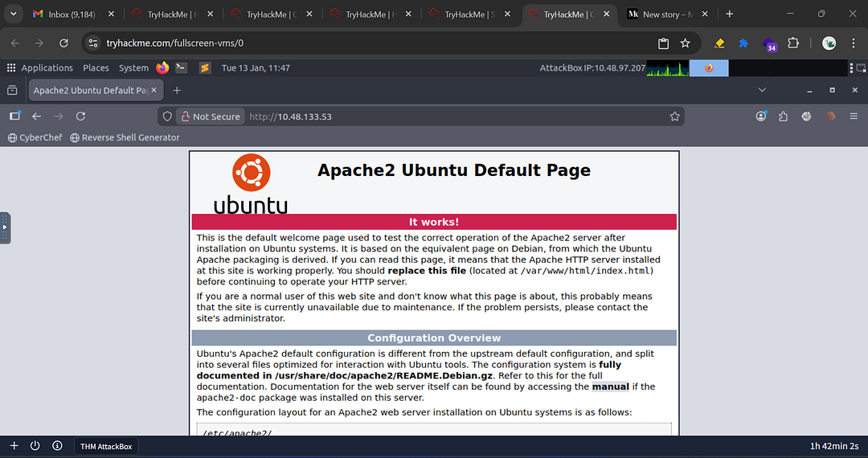Expand the left side panel handle
The image size is (868, 458).
(4, 227)
